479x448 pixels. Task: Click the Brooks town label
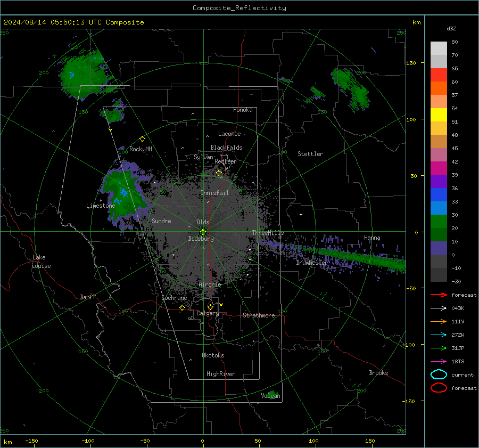coord(378,373)
